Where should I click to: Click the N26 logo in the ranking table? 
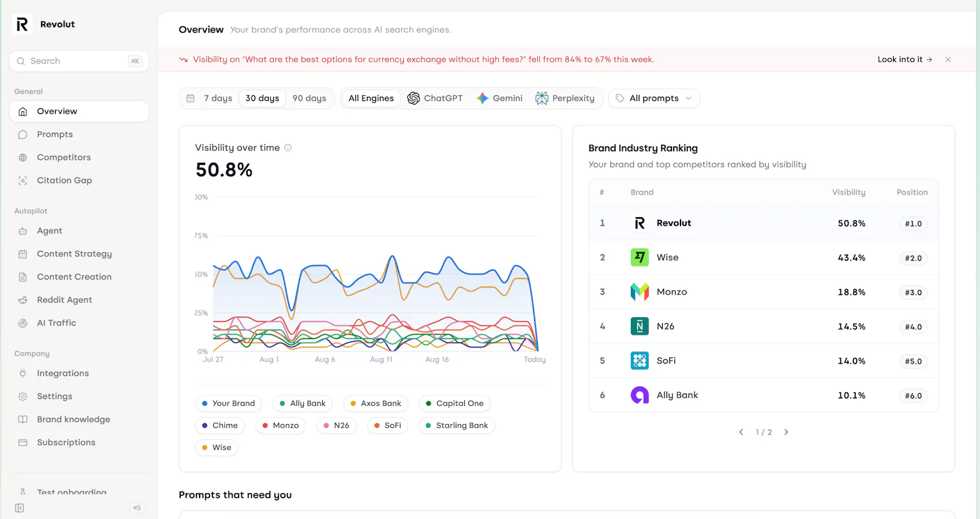(639, 326)
